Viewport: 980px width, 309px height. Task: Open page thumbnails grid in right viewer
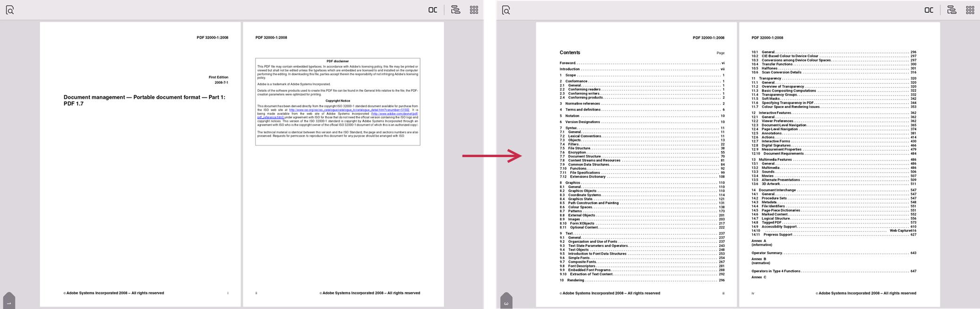[x=970, y=10]
